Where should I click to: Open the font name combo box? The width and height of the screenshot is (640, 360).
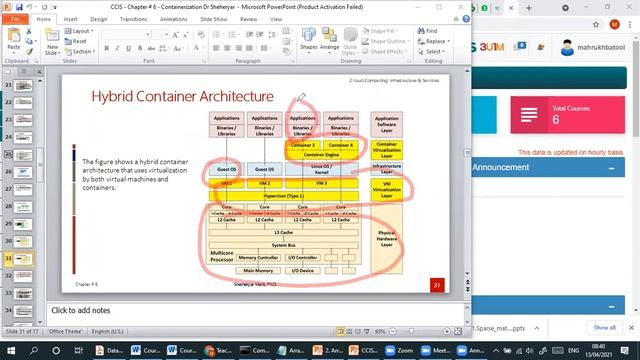[126, 35]
